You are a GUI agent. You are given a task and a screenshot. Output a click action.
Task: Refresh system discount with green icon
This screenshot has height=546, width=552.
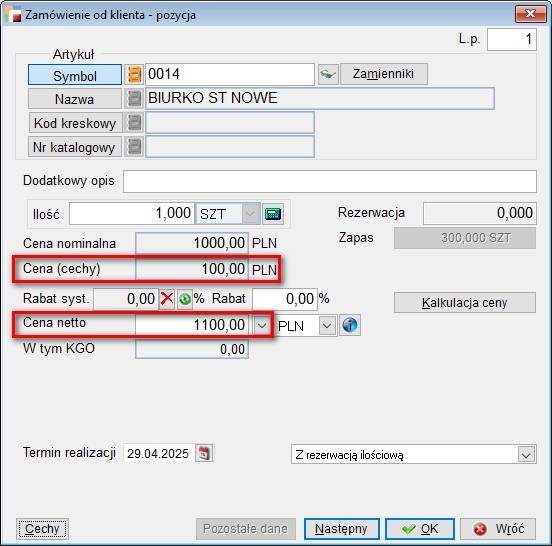tap(185, 299)
